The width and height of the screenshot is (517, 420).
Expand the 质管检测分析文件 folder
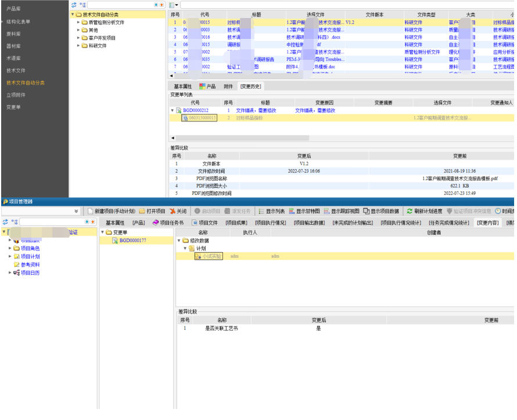[78, 23]
